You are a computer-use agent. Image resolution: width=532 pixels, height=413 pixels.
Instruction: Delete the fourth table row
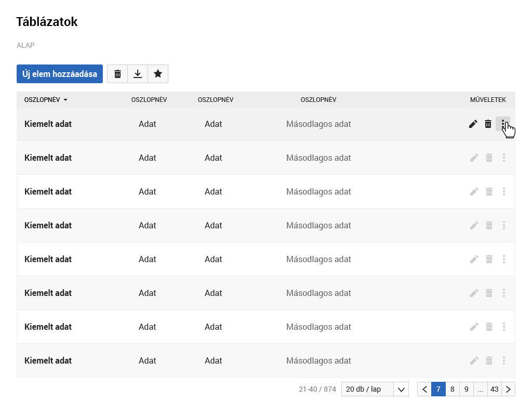(489, 225)
